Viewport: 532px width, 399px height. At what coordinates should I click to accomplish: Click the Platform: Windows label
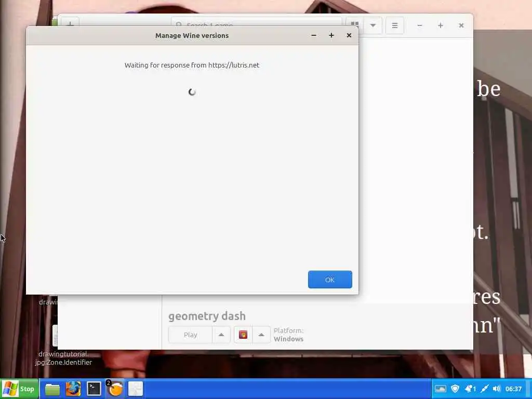click(x=288, y=335)
